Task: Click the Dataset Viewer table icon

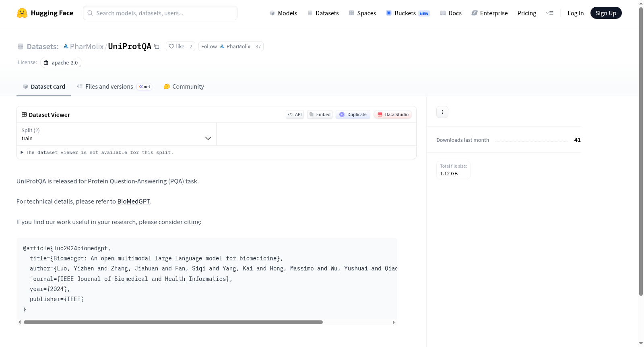Action: tap(24, 114)
